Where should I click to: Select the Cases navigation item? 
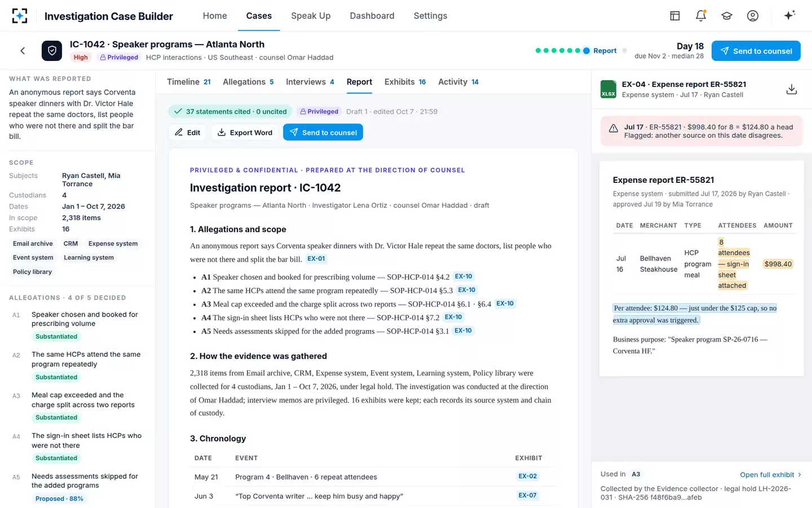coord(259,16)
